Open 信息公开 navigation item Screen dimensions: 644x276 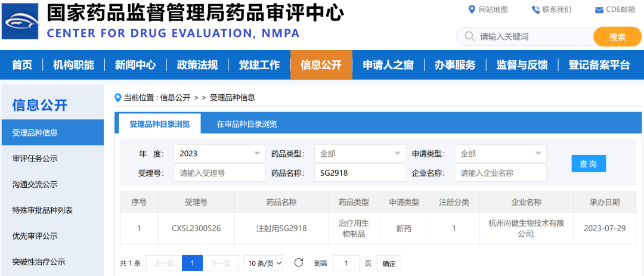(x=321, y=65)
